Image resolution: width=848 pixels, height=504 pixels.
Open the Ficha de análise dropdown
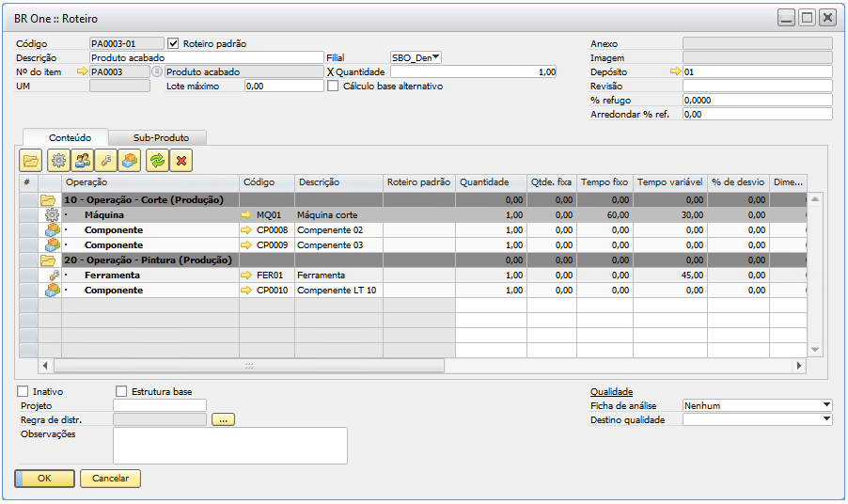[x=826, y=405]
